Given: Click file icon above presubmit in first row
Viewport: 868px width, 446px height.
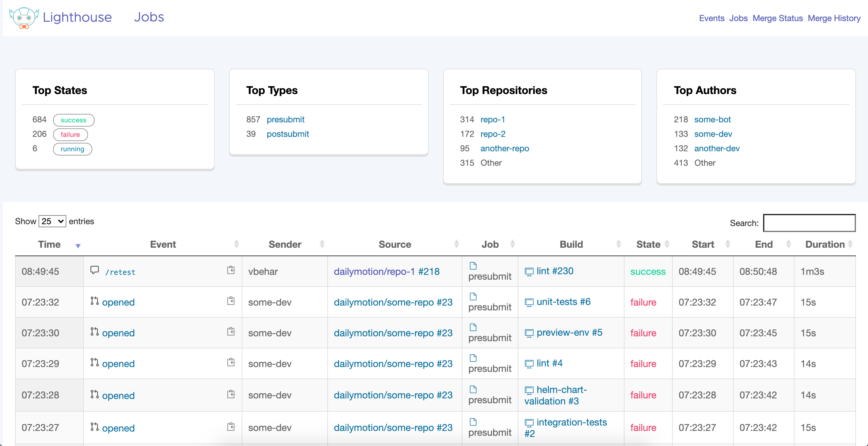Looking at the screenshot, I should pyautogui.click(x=473, y=266).
